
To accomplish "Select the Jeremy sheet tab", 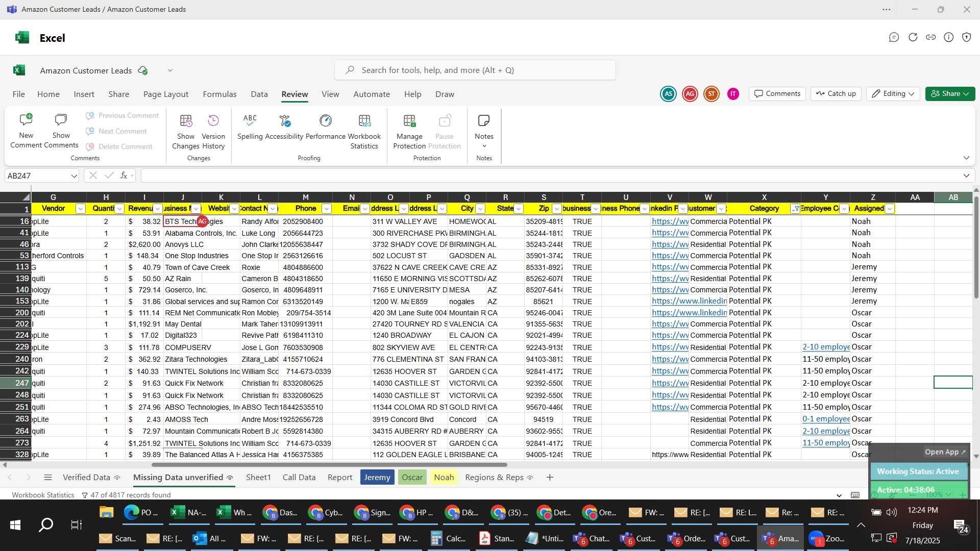I will tap(377, 478).
